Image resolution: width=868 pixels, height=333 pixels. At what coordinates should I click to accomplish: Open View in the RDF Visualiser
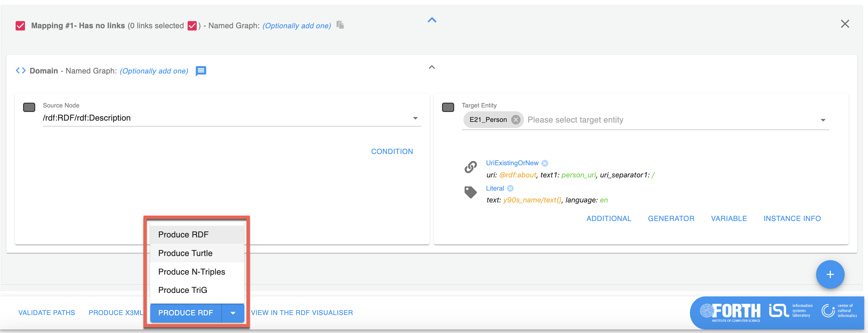(302, 313)
